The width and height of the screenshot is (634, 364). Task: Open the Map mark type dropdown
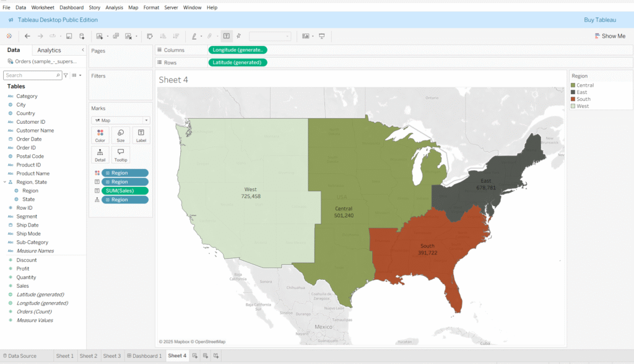coord(121,120)
